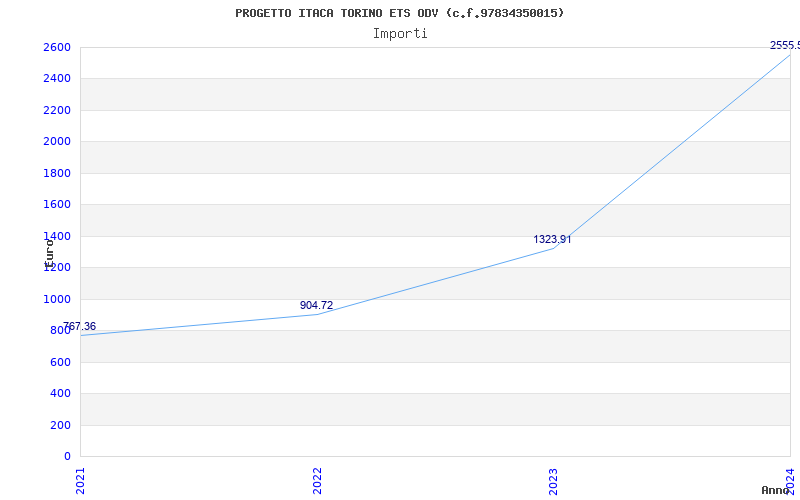Click the 2021 x-axis year label
The image size is (800, 500).
coord(81,480)
